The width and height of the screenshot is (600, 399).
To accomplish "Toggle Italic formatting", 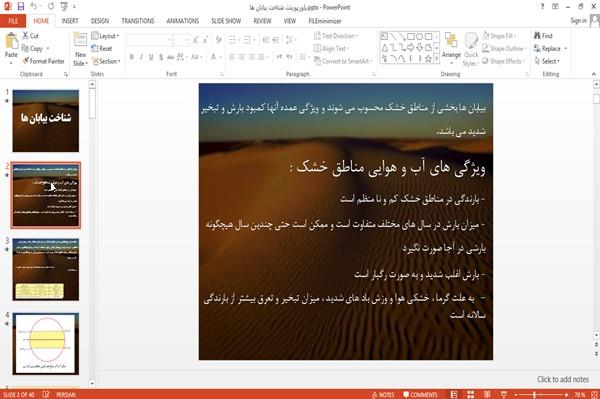I will click(141, 57).
